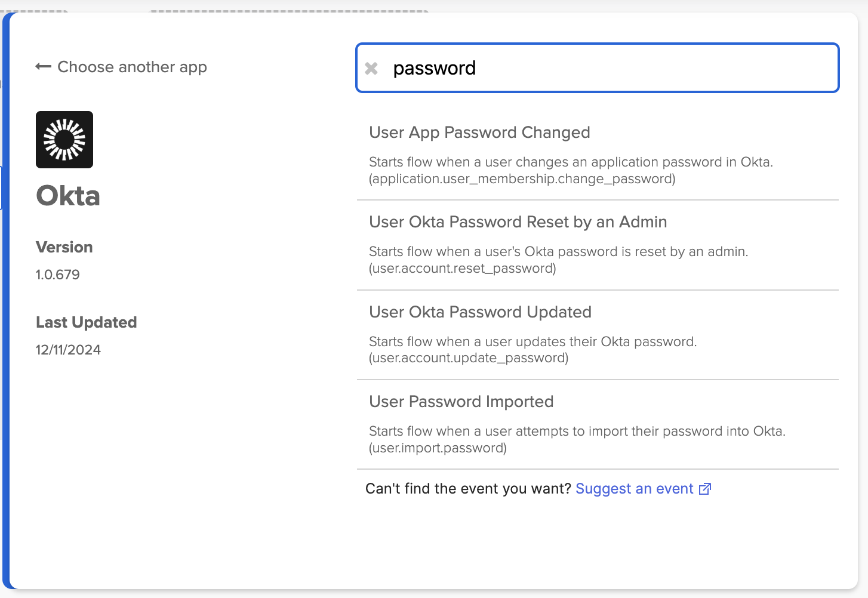Click Choose another app
Image resolution: width=868 pixels, height=598 pixels.
click(x=132, y=67)
